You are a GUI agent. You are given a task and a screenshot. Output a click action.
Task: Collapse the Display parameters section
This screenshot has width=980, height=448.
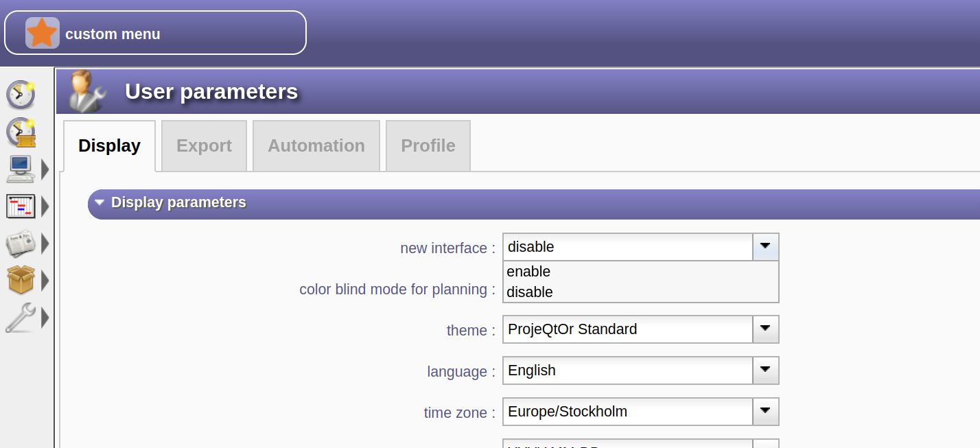point(100,202)
